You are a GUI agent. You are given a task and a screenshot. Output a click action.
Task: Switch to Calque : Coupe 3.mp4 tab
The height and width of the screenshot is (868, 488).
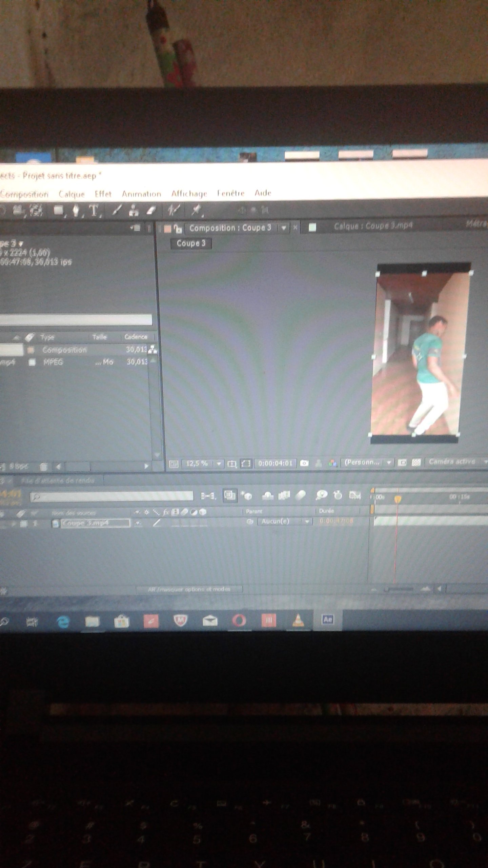pos(373,226)
